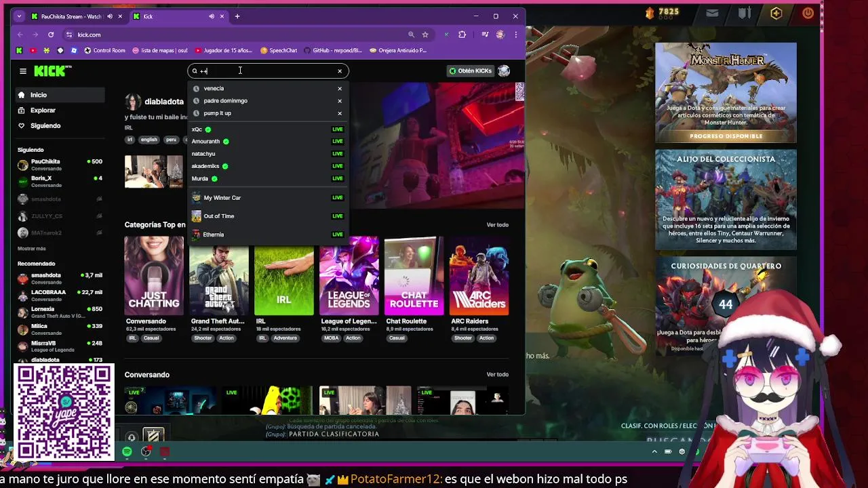Click Dota Plus hexagon icon
This screenshot has width=868, height=488.
[776, 13]
